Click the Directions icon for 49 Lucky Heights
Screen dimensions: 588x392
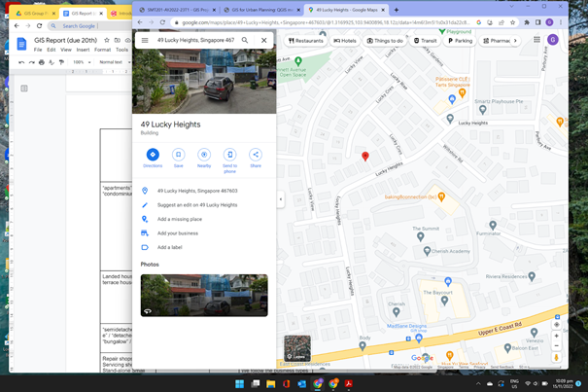[x=153, y=155]
